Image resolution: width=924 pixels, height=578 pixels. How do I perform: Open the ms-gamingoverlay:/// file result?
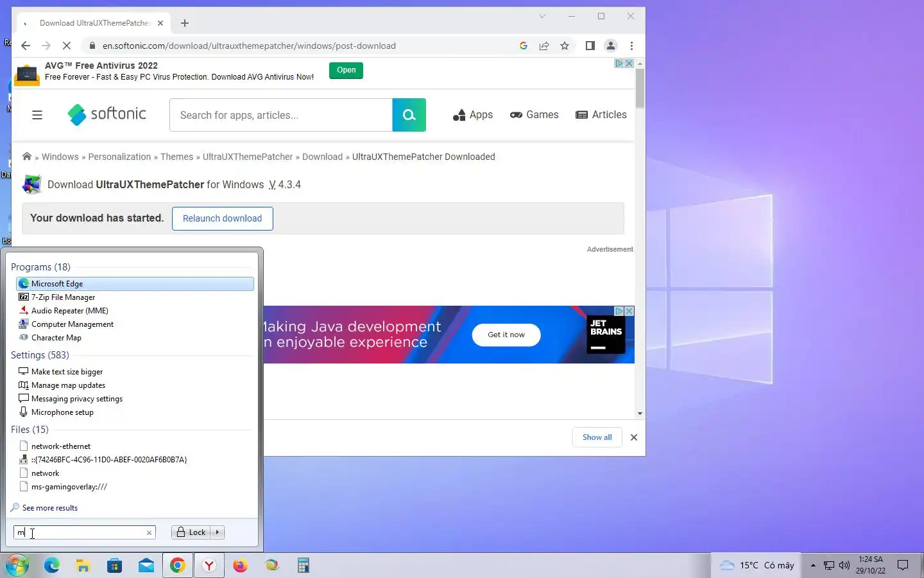(135, 487)
